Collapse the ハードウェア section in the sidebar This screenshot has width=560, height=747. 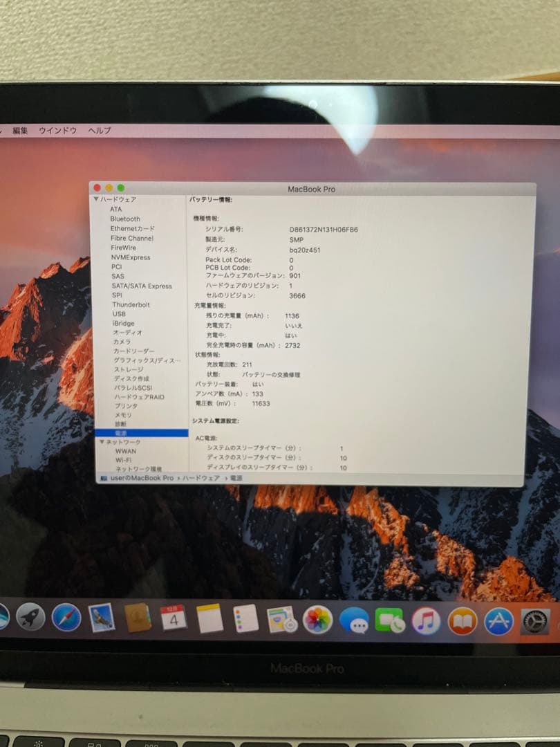[97, 199]
